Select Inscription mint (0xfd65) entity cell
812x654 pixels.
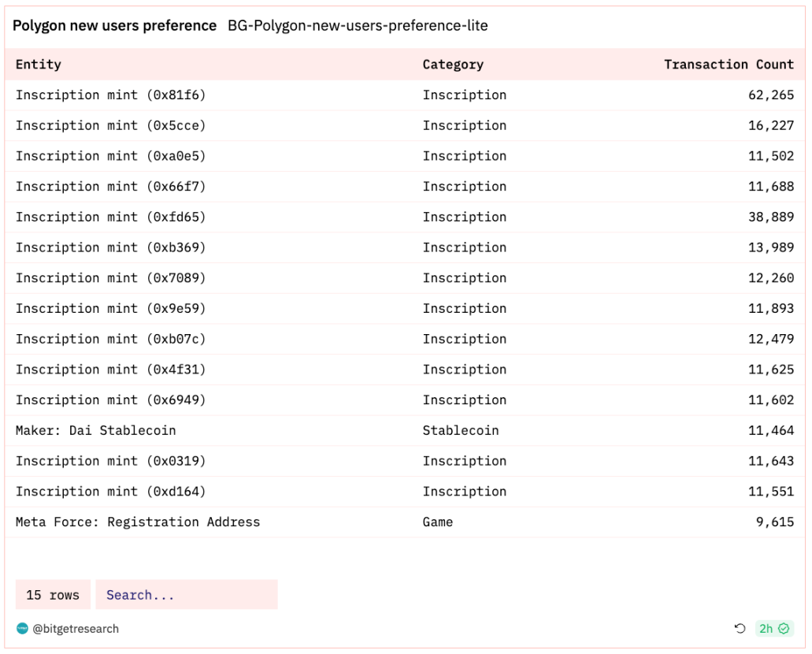pos(111,217)
